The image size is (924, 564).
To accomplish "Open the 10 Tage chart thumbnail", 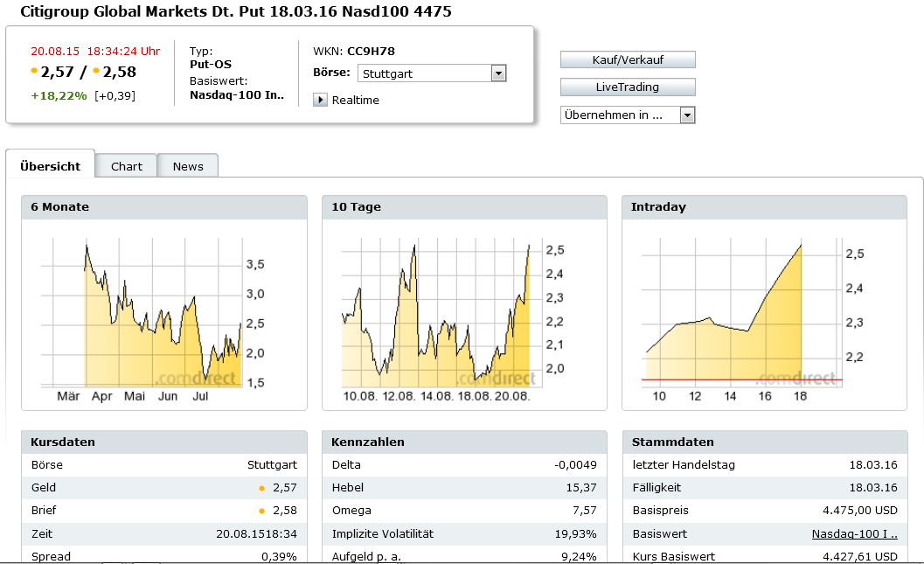I will click(464, 315).
